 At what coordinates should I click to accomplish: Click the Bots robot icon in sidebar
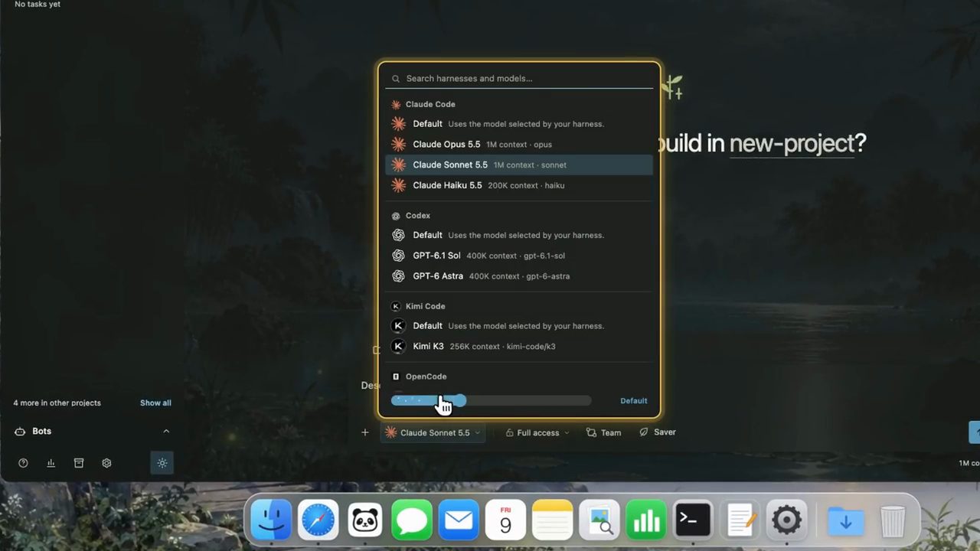(x=21, y=432)
